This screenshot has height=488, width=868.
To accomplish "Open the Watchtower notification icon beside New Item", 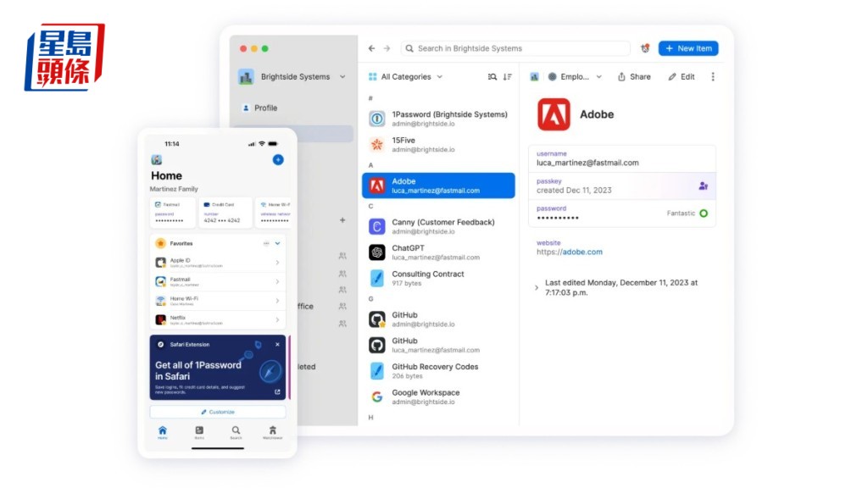I will 645,48.
